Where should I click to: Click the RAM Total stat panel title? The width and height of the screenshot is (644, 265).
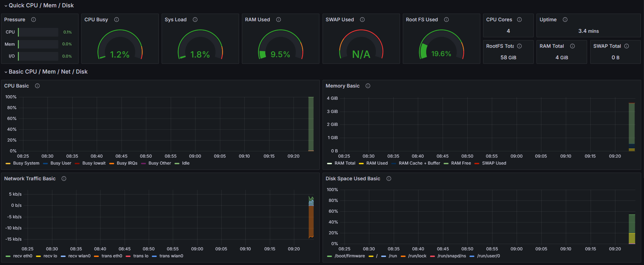point(552,46)
